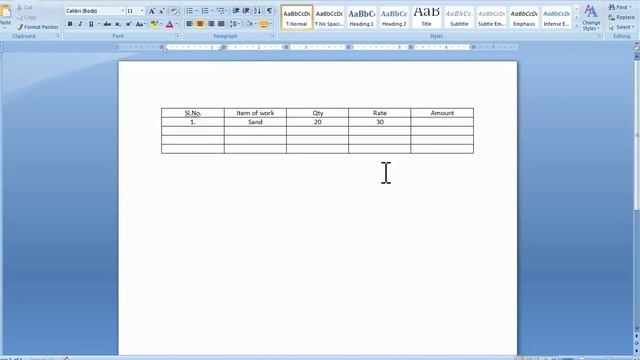Toggle underline formatting
This screenshot has height=360, width=640.
pos(91,24)
